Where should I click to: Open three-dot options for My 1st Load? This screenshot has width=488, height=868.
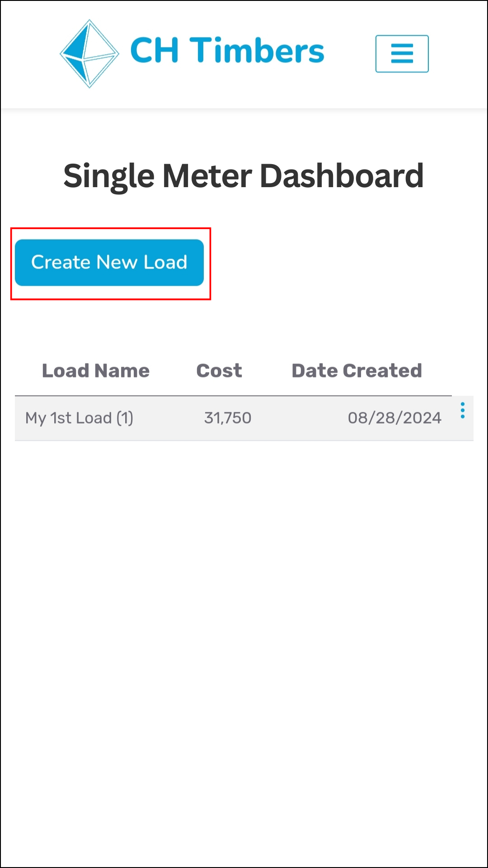point(462,410)
